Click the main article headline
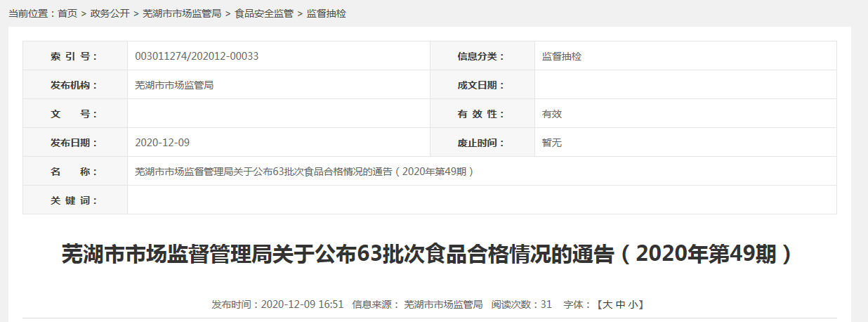 tap(429, 254)
